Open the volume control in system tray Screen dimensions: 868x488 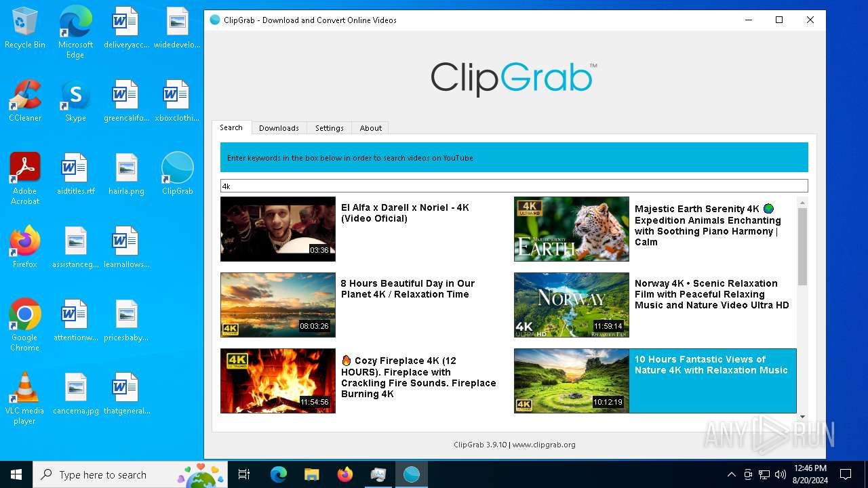[x=781, y=474]
